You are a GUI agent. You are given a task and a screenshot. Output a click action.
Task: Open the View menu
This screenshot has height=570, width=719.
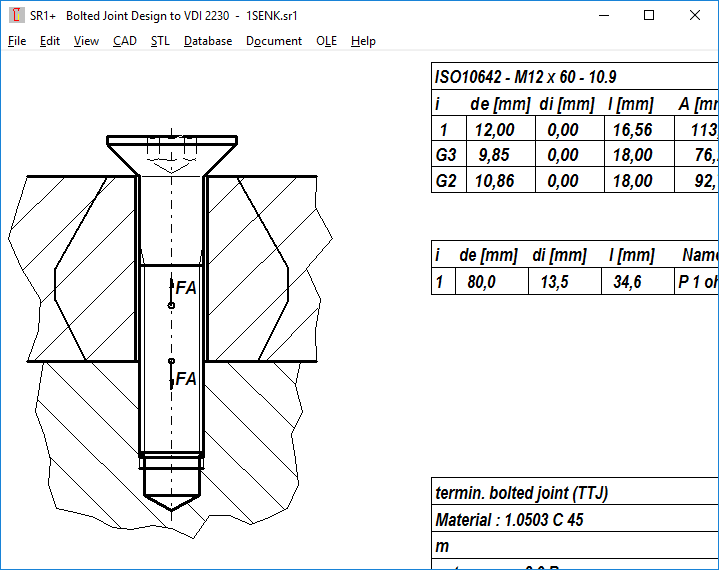[x=86, y=41]
